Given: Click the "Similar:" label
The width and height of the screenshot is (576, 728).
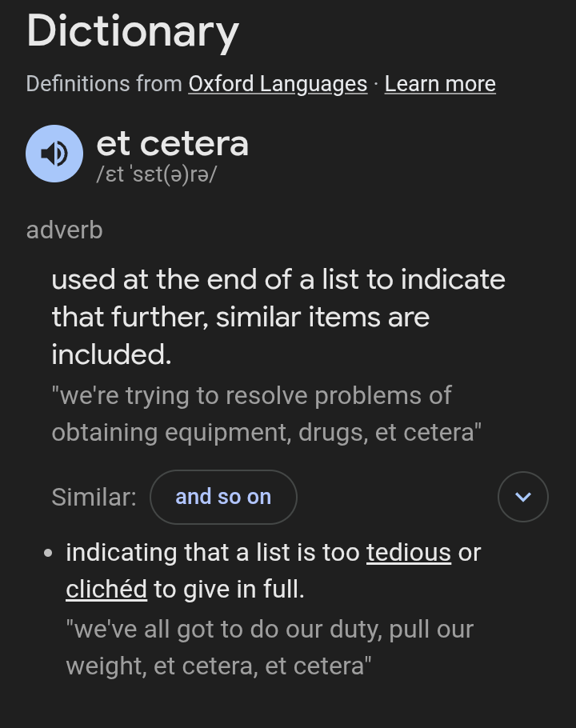Looking at the screenshot, I should click(94, 497).
